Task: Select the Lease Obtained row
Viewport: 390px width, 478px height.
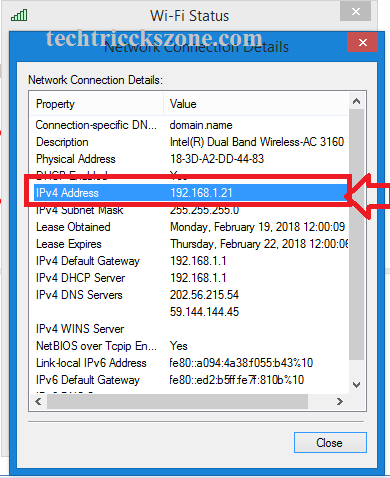Action: [x=190, y=227]
